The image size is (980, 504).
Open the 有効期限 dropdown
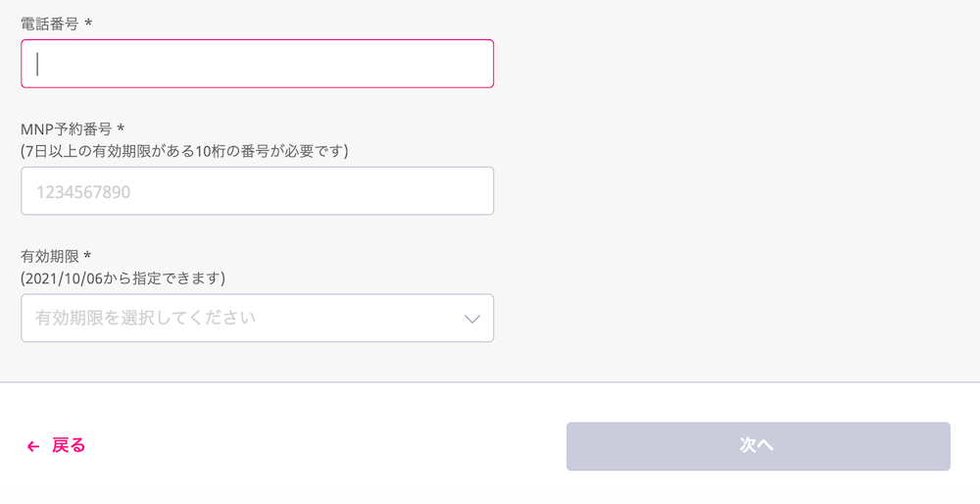click(257, 319)
